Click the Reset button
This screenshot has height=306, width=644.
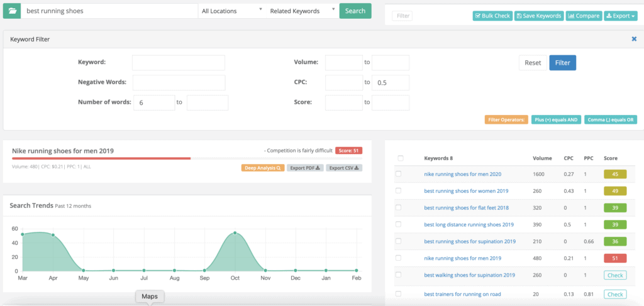pyautogui.click(x=533, y=63)
